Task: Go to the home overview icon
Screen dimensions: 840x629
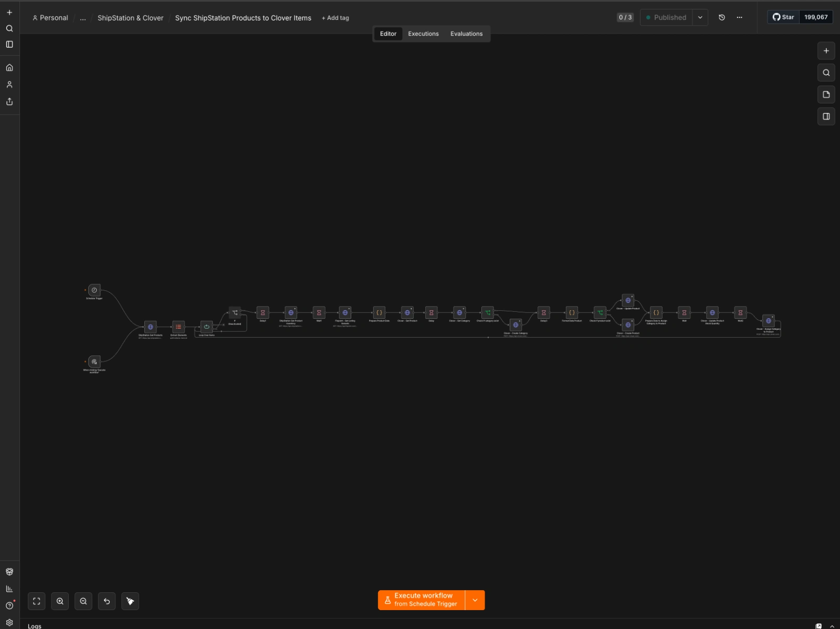Action: [x=9, y=68]
